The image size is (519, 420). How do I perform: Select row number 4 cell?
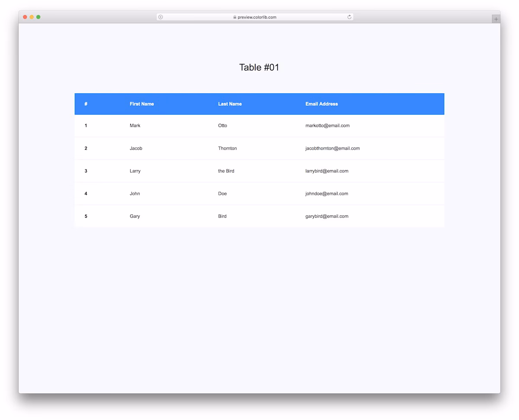pyautogui.click(x=86, y=194)
